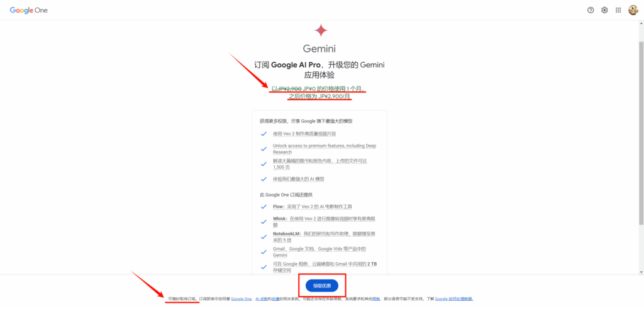644x309 pixels.
Task: Open the AI 点数 terms link
Action: 262,299
